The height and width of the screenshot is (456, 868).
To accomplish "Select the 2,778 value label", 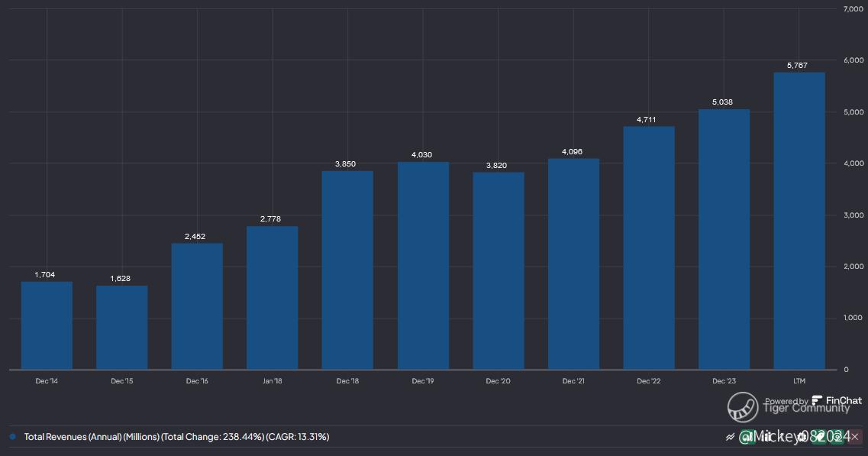I will pyautogui.click(x=271, y=219).
